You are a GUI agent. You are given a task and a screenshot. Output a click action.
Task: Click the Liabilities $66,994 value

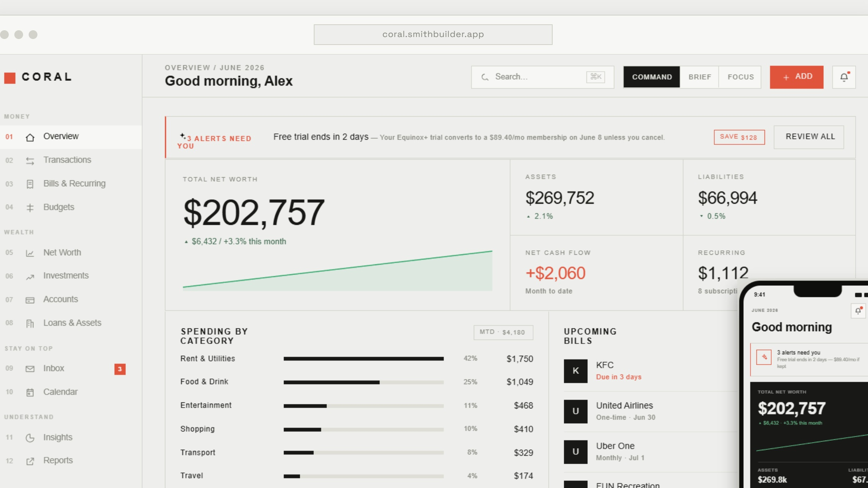727,198
